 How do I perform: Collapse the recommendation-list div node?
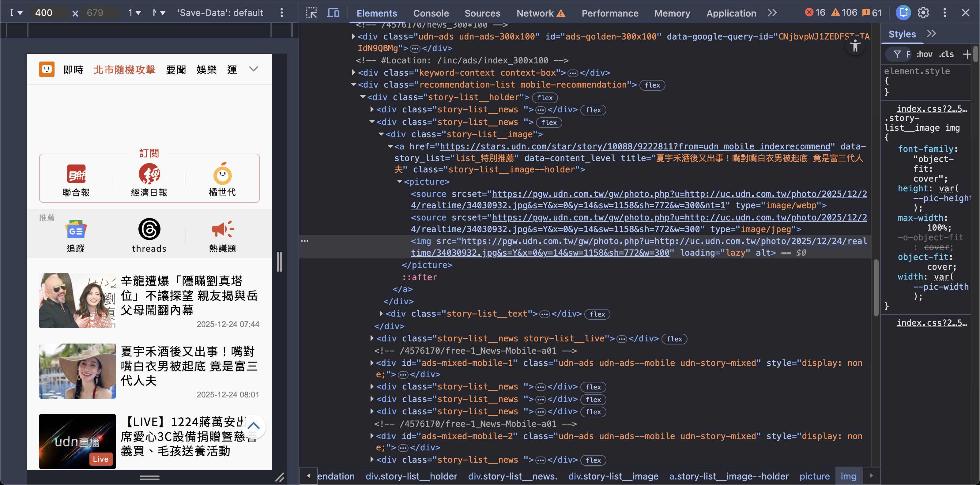pos(354,85)
